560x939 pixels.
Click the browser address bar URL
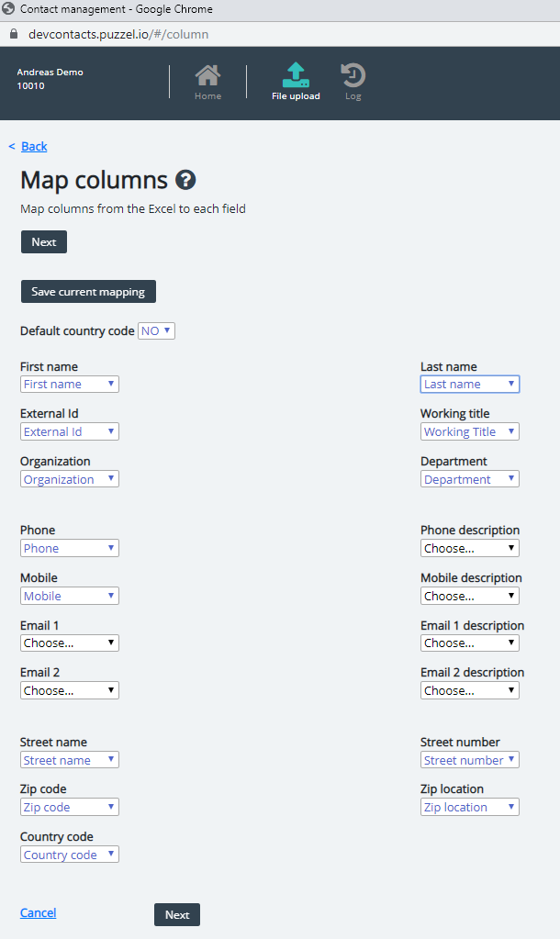[x=119, y=34]
